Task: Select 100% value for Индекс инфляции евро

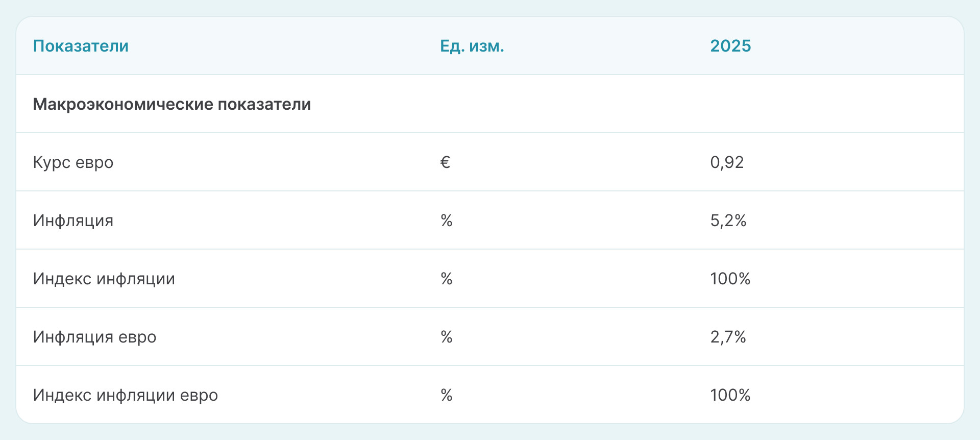Action: tap(730, 395)
